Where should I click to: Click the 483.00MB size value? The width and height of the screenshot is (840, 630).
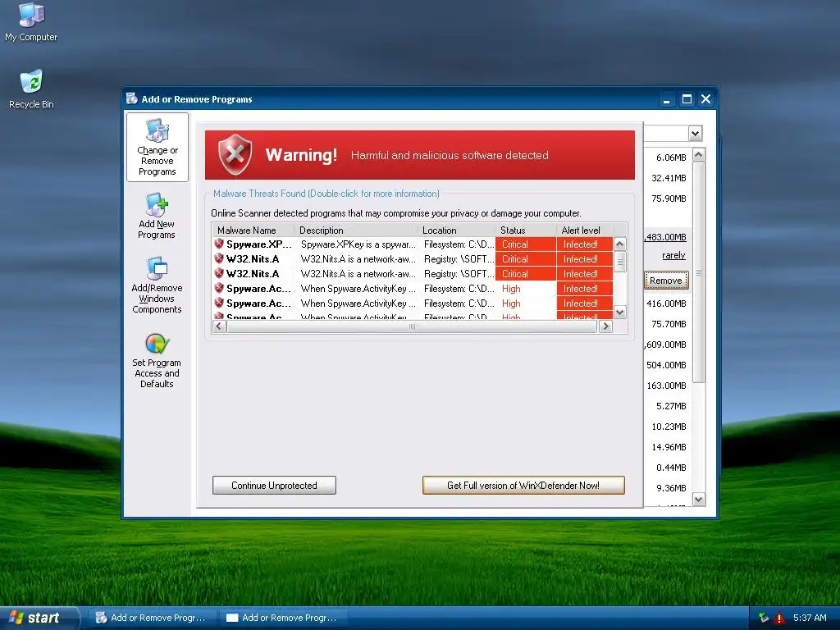[665, 237]
